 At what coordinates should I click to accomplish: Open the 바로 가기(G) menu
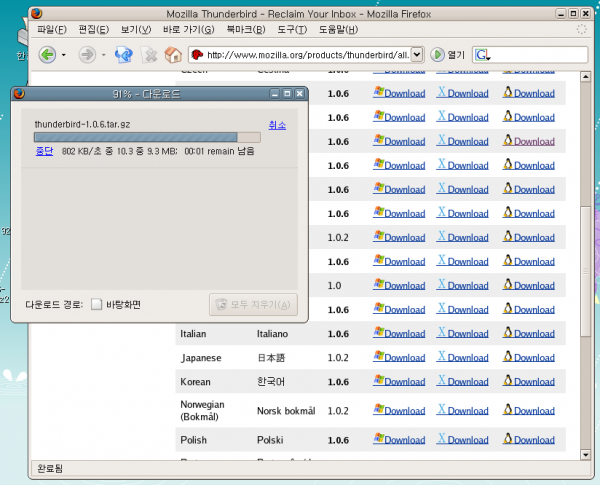(188, 29)
